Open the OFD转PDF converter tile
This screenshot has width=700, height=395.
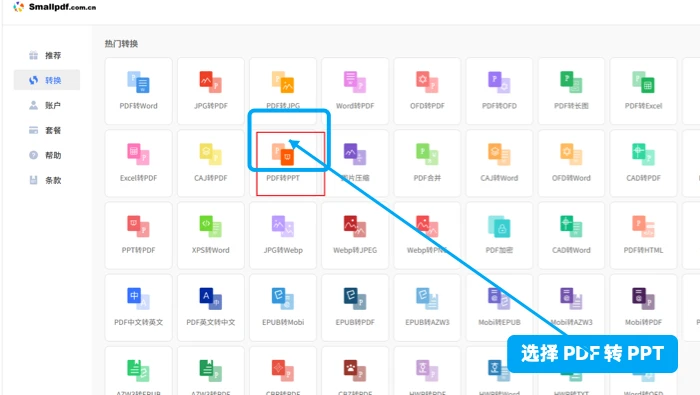click(427, 91)
